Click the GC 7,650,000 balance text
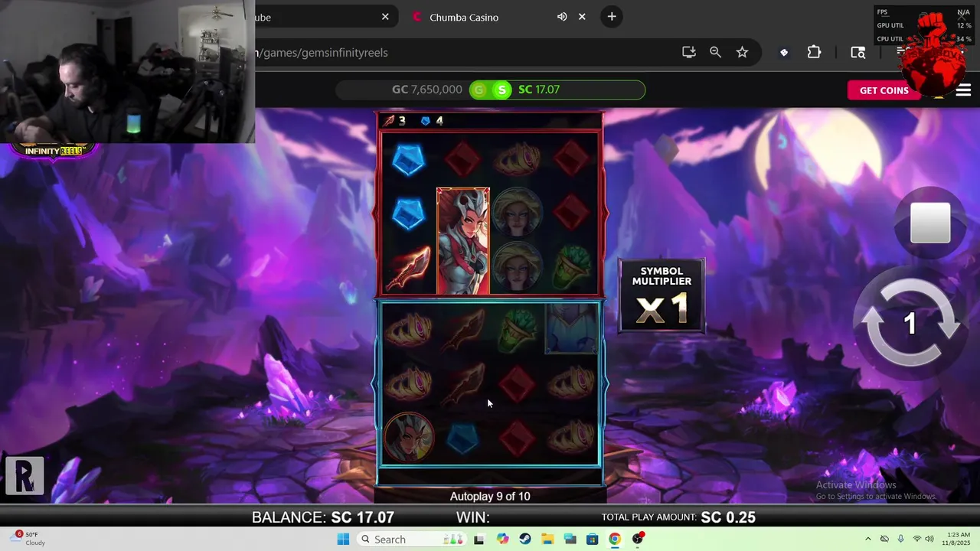Image resolution: width=980 pixels, height=551 pixels. [426, 90]
